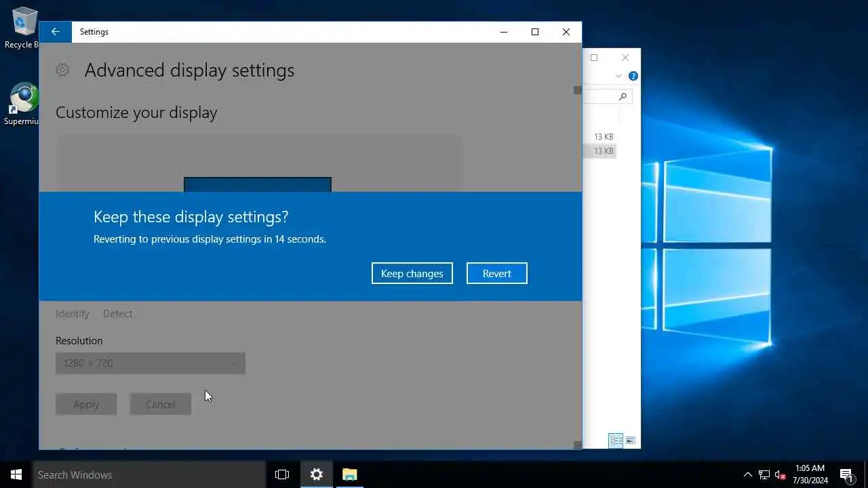The width and height of the screenshot is (868, 488).
Task: Show hidden tray icons chevron
Action: pyautogui.click(x=748, y=474)
